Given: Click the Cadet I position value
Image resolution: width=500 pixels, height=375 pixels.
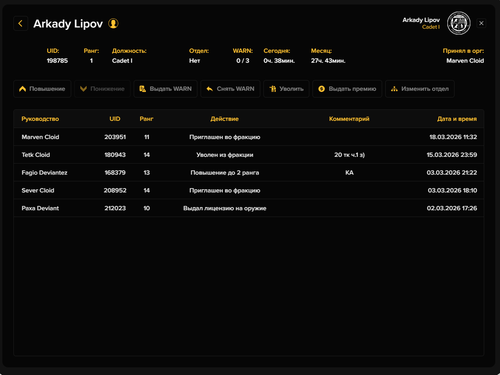Looking at the screenshot, I should coord(122,61).
